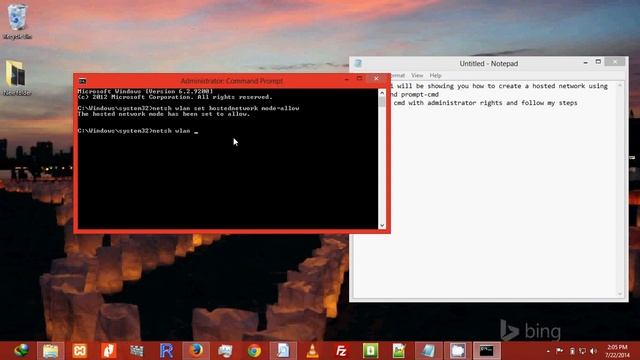Click the 'netsh wlan' command input line

pyautogui.click(x=138, y=131)
